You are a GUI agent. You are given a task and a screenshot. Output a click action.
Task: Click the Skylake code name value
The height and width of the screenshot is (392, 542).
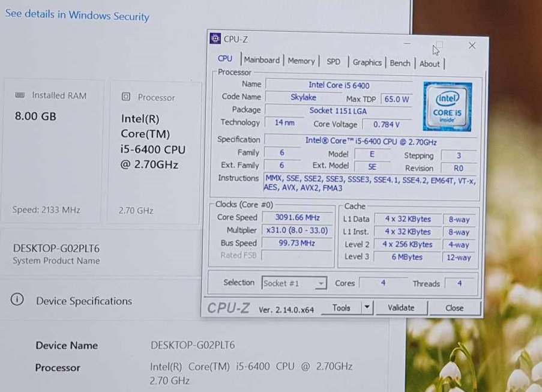(303, 97)
